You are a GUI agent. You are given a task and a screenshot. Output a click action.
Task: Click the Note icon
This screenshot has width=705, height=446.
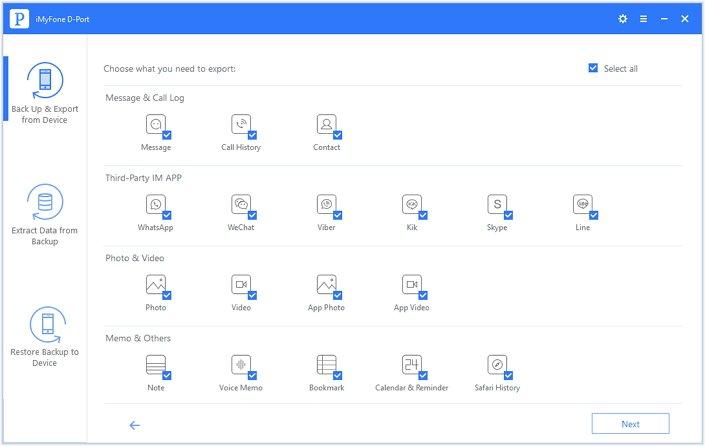[x=156, y=365]
